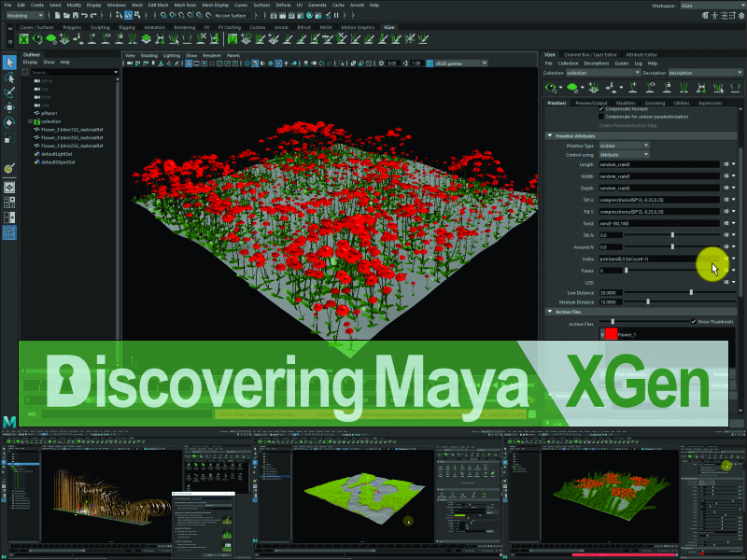Expand the collection node in Outliner

(31, 121)
